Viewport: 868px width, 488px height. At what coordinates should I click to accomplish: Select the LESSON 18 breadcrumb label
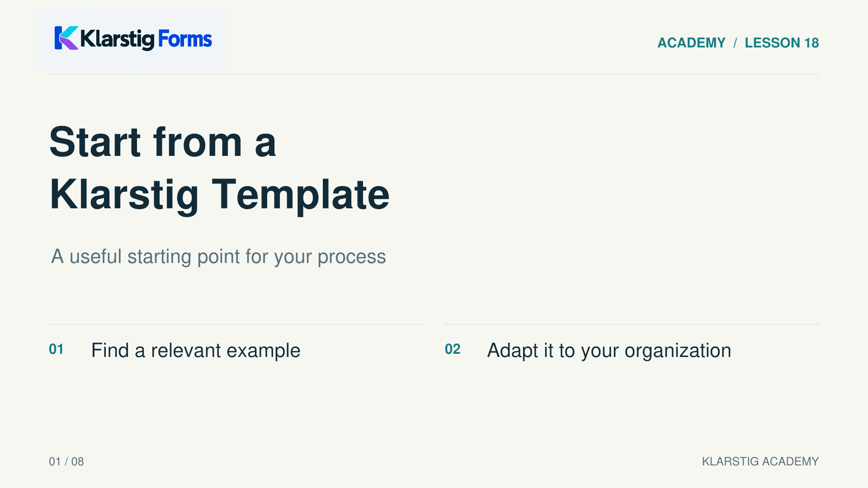pos(782,43)
